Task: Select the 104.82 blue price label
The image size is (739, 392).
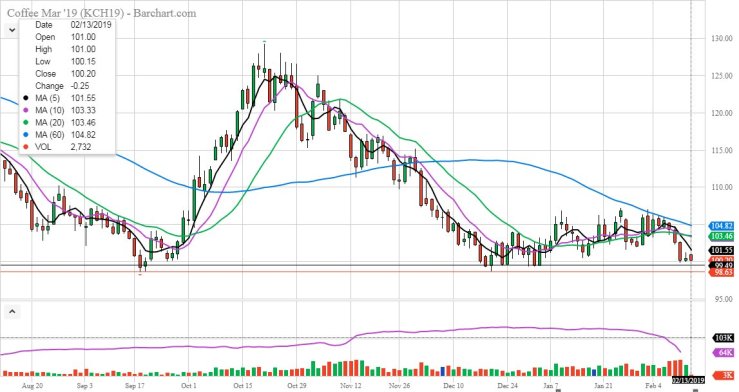Action: 721,226
